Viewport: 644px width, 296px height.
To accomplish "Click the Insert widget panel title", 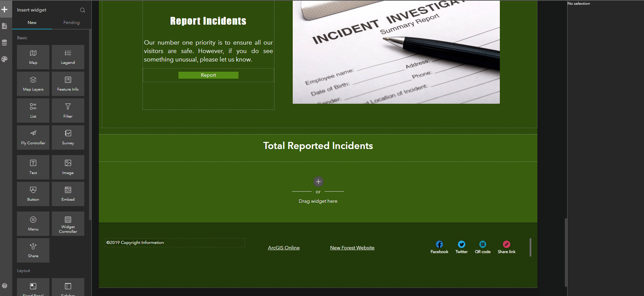I will pos(32,10).
